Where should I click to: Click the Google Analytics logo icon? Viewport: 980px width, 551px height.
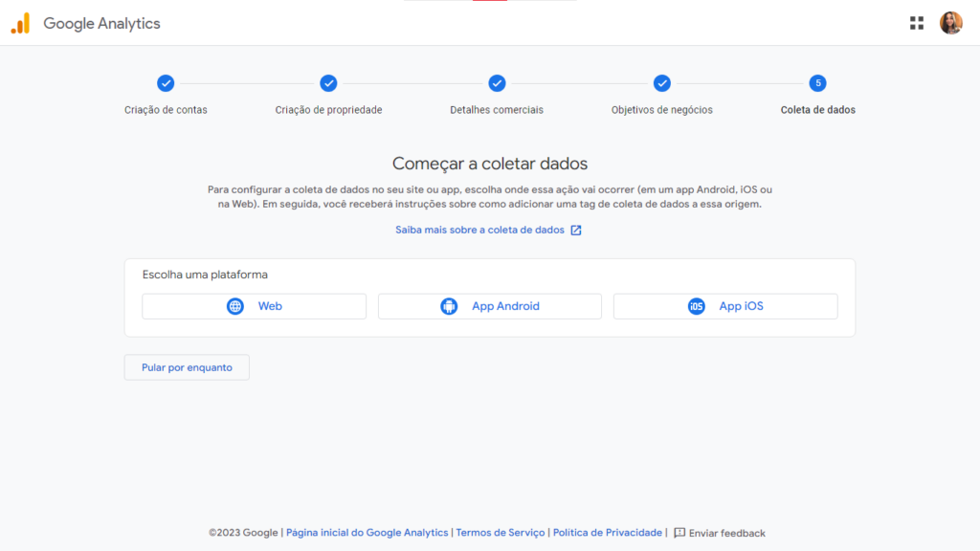20,23
